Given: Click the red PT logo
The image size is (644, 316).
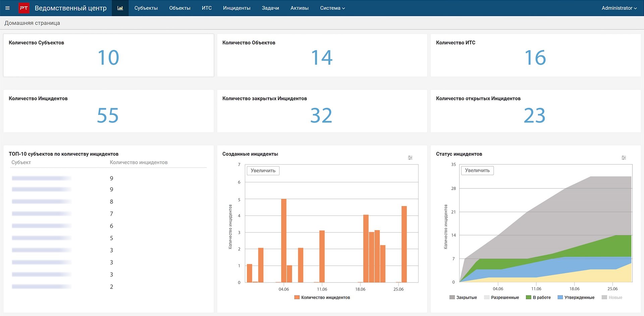Looking at the screenshot, I should point(24,8).
